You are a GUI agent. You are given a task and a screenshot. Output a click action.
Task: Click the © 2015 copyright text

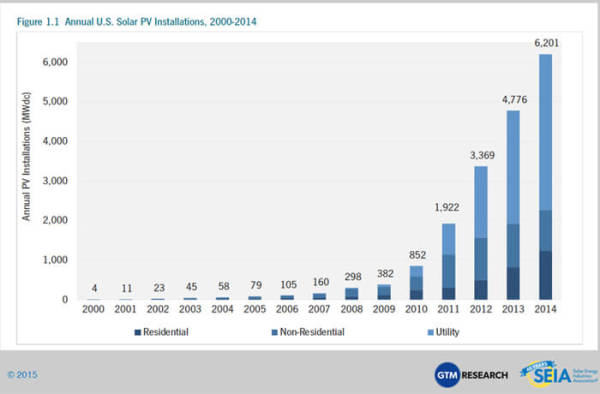pyautogui.click(x=23, y=375)
